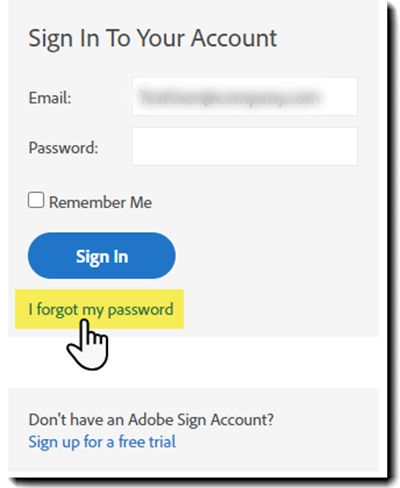
Task: Tick the box beside Remember Me
Action: [36, 200]
